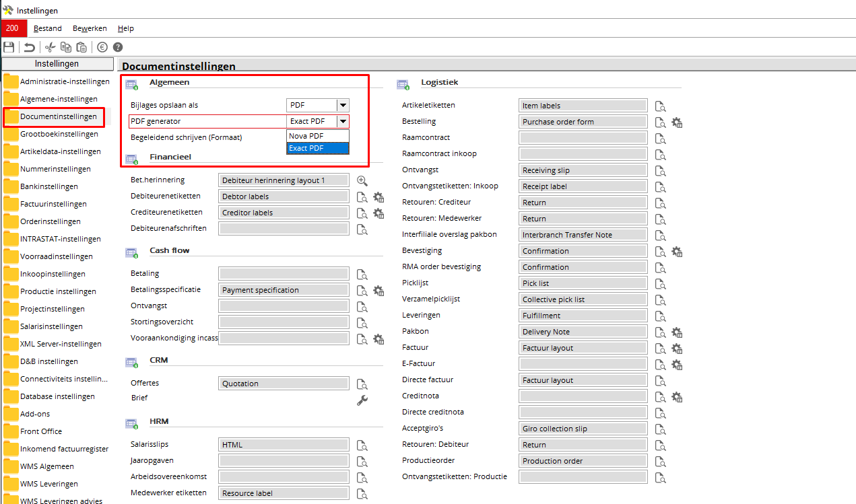Browse layout for Stortingsoverzicht
This screenshot has width=856, height=504.
coord(362,322)
